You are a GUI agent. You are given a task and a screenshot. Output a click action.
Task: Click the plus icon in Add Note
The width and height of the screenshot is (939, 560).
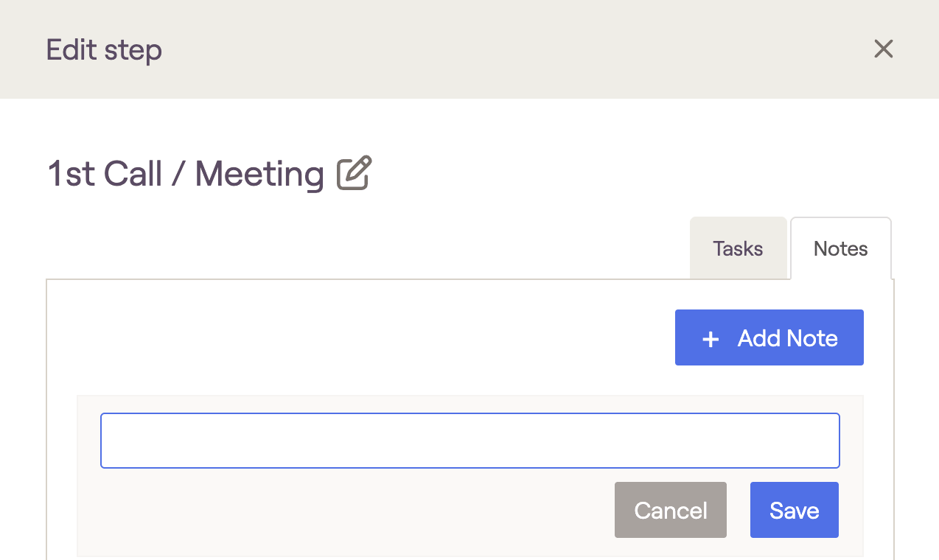(711, 339)
